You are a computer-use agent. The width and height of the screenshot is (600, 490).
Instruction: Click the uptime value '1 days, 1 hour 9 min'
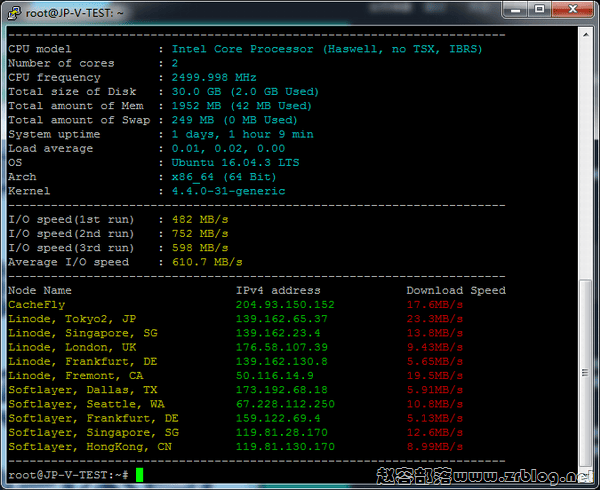click(x=243, y=134)
